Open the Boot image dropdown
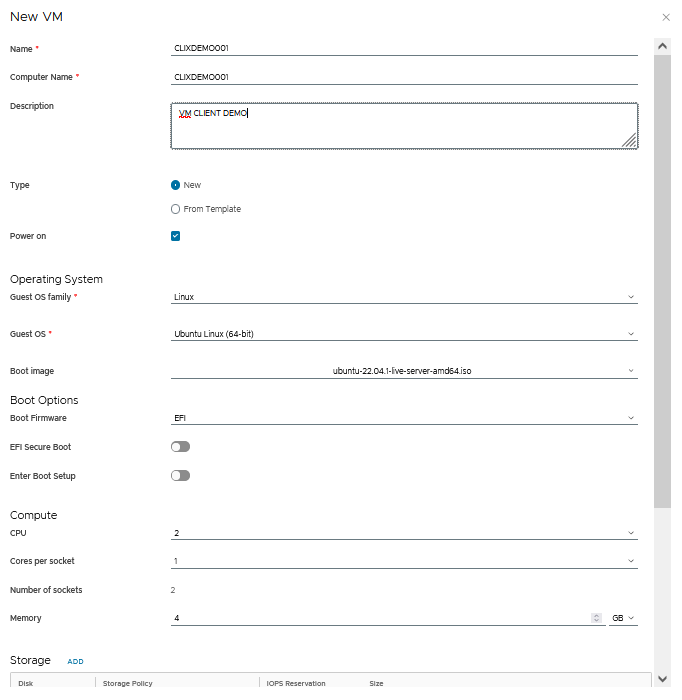 (x=404, y=371)
